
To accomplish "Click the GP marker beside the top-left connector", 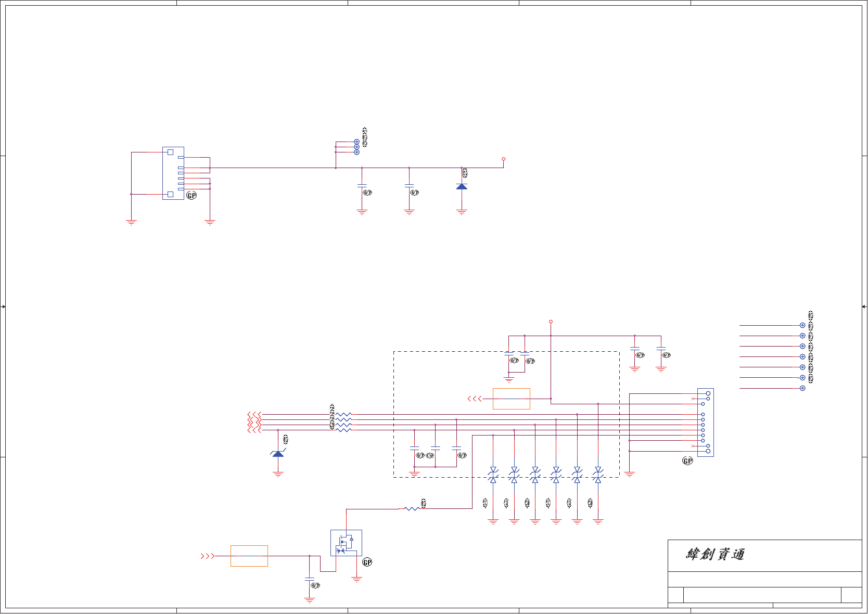I will [192, 195].
